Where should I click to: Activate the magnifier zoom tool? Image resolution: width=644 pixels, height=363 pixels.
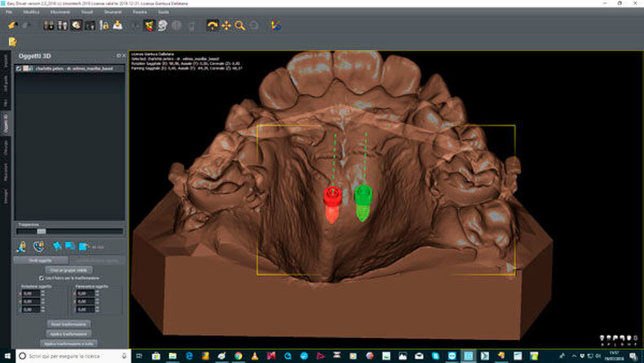tap(240, 26)
